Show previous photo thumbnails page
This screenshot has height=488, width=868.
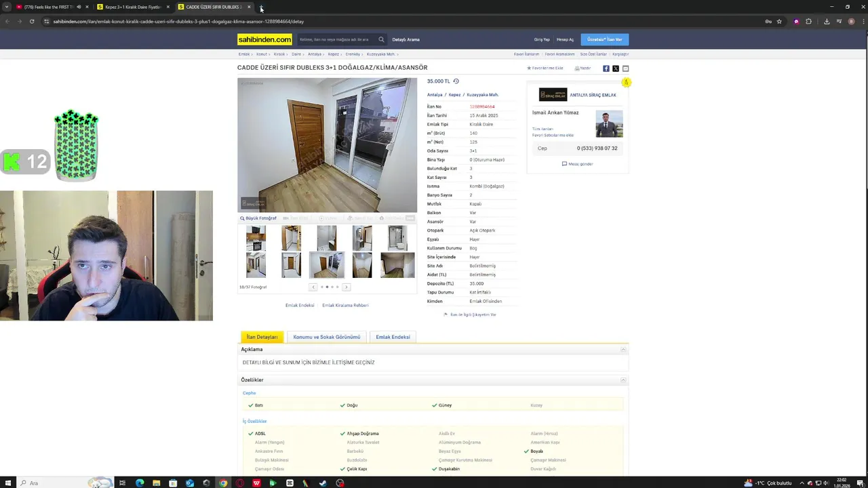click(313, 287)
